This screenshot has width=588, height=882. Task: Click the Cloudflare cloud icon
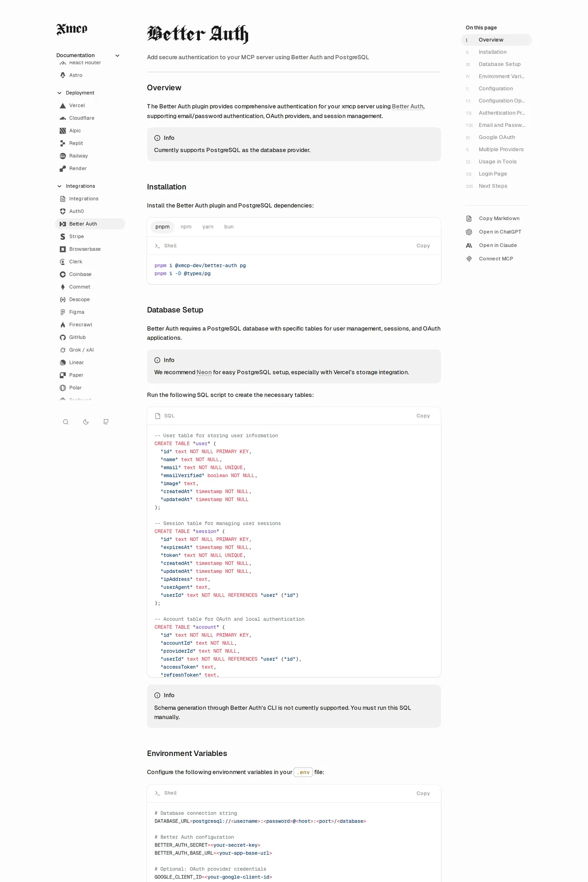pyautogui.click(x=63, y=118)
